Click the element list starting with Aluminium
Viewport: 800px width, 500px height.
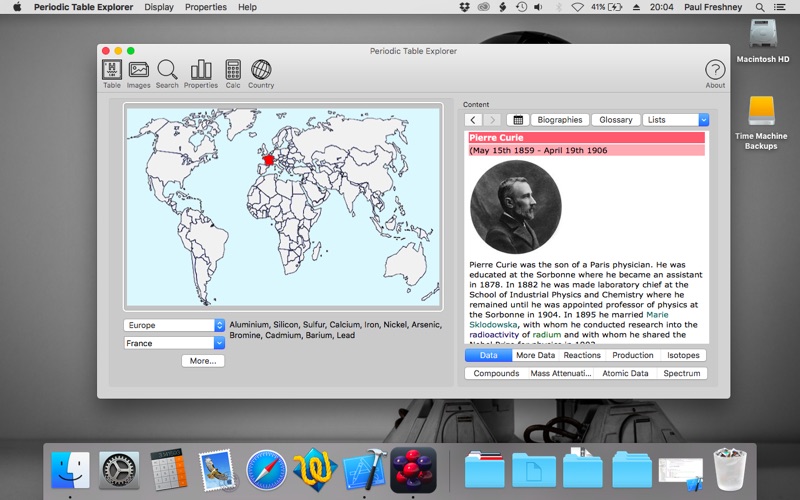pyautogui.click(x=336, y=330)
